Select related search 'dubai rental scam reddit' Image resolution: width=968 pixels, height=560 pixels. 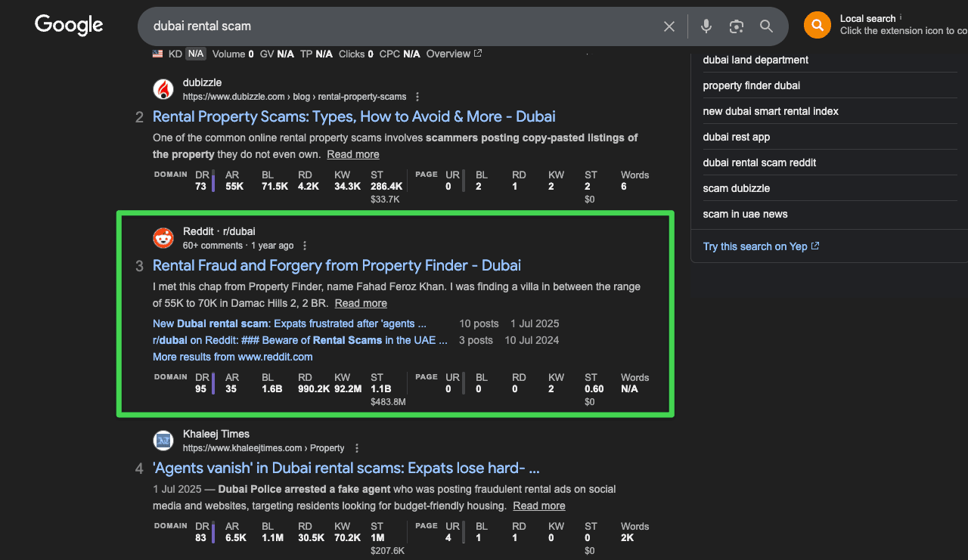[759, 162]
